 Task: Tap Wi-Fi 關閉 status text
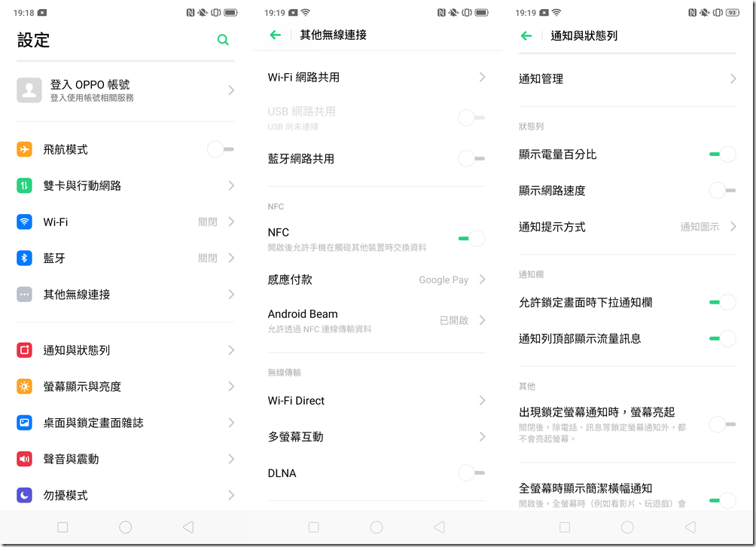click(208, 222)
